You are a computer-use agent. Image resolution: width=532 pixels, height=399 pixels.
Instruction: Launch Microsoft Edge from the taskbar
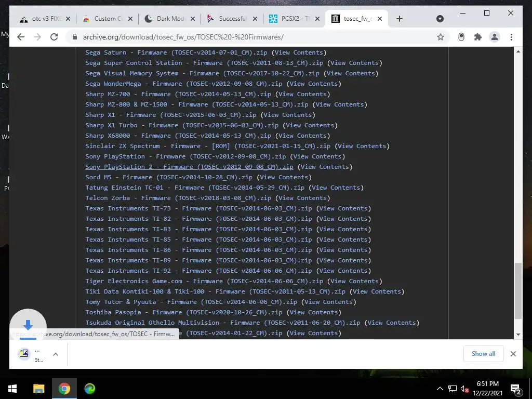click(x=89, y=389)
